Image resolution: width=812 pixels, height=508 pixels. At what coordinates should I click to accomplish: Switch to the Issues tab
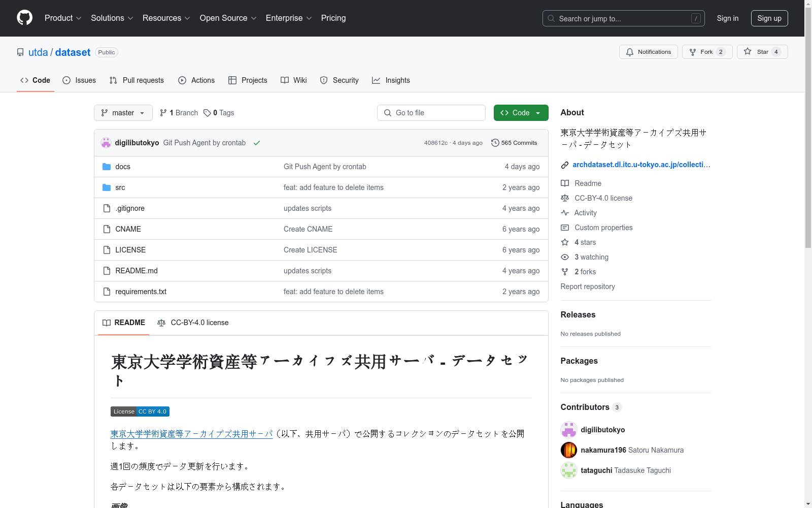tap(79, 80)
